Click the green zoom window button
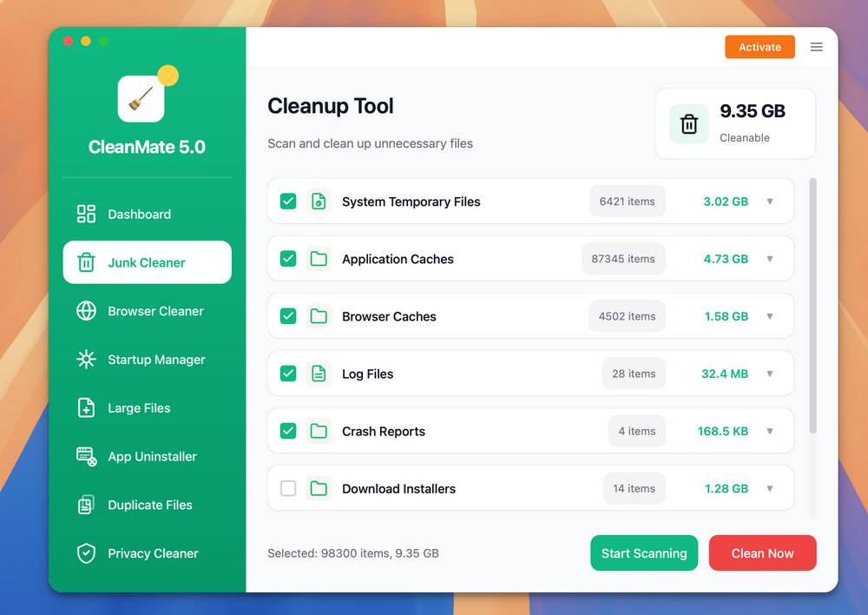Viewport: 868px width, 615px height. point(103,41)
